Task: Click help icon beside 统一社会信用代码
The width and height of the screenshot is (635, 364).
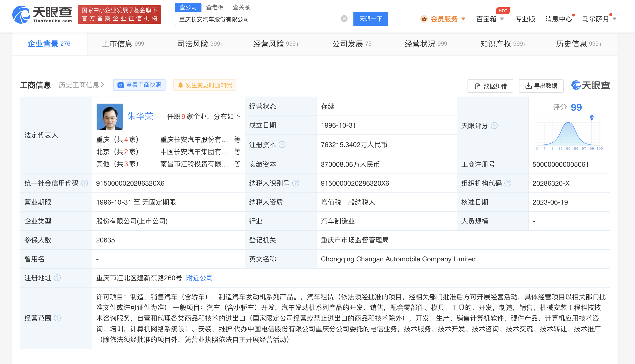Action: click(84, 183)
